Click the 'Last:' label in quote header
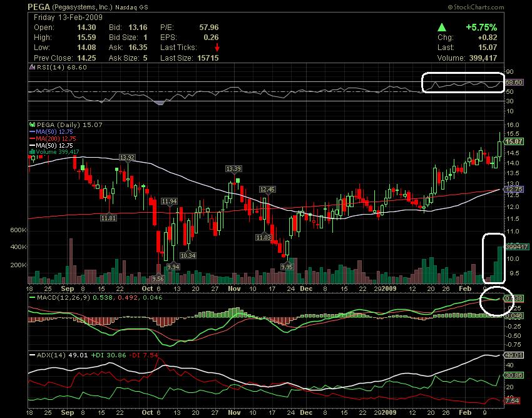 [x=446, y=48]
